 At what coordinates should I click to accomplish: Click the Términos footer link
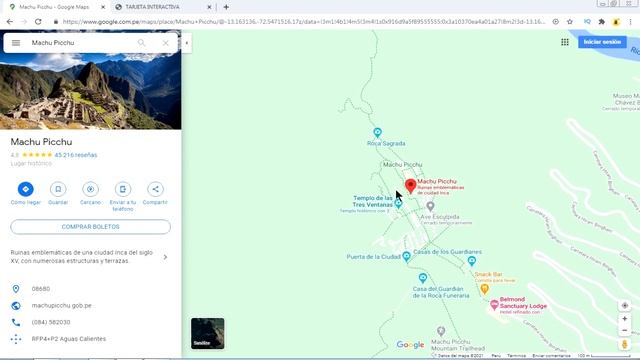pyautogui.click(x=516, y=356)
